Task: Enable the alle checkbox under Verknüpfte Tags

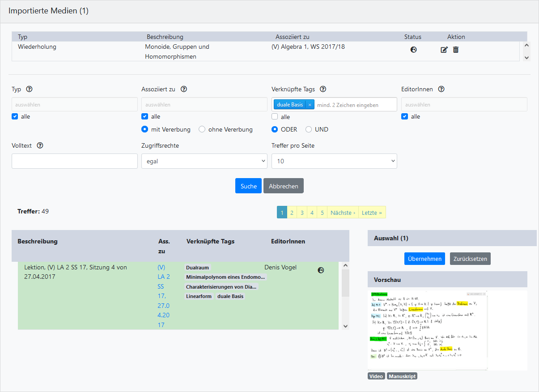Action: [275, 117]
